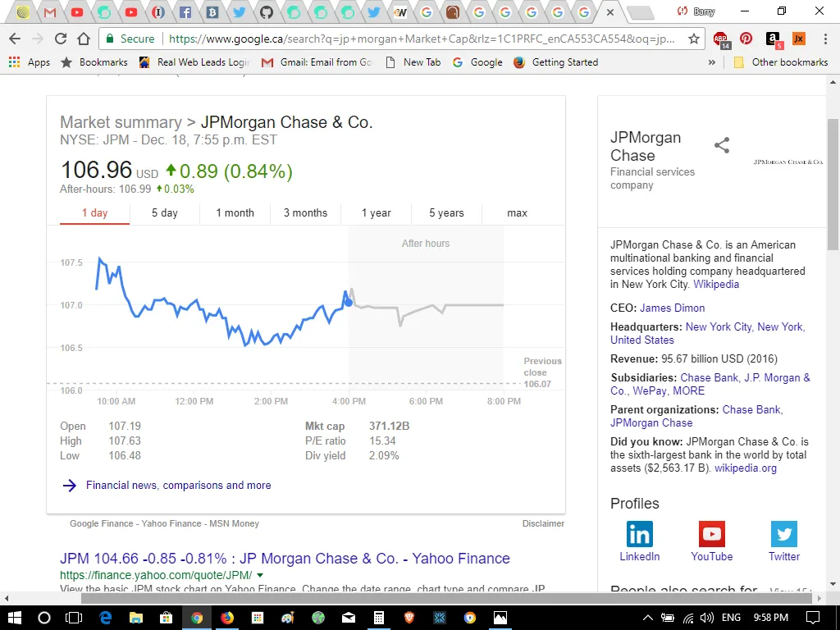Switch to the GitHub browser tab

267,11
